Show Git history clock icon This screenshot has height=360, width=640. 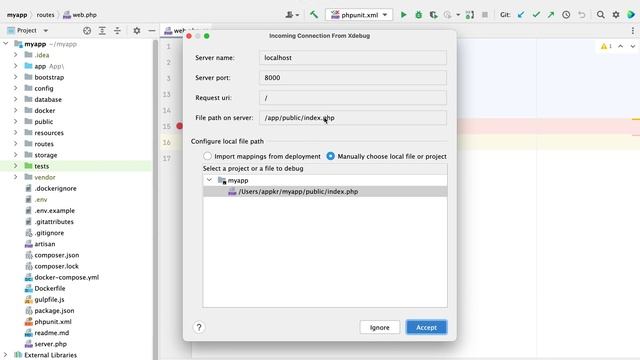pyautogui.click(x=566, y=15)
